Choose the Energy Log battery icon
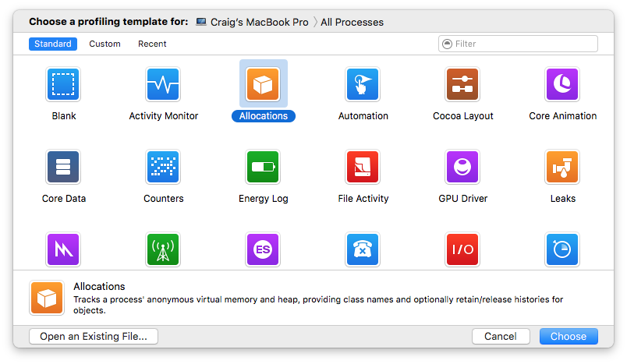 coord(263,167)
